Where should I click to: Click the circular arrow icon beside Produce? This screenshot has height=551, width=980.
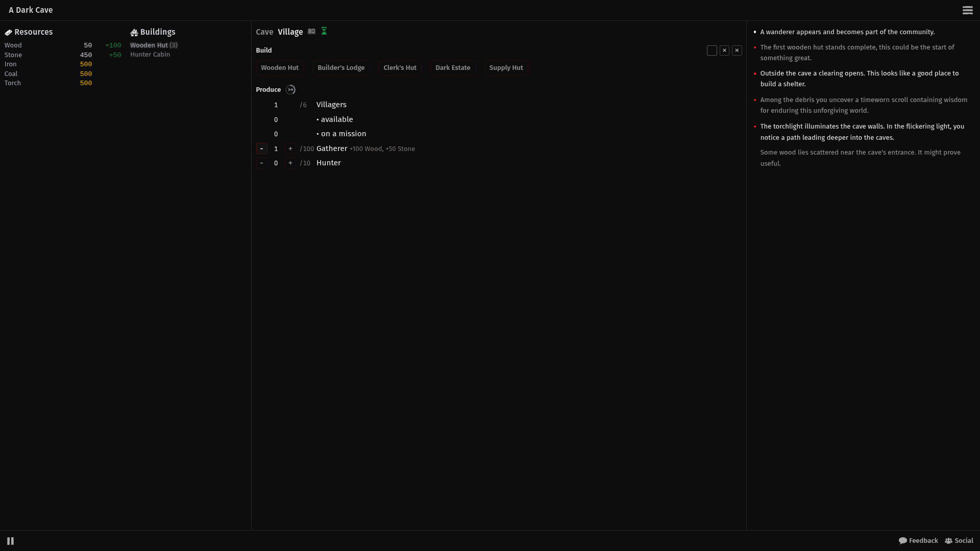pos(290,90)
